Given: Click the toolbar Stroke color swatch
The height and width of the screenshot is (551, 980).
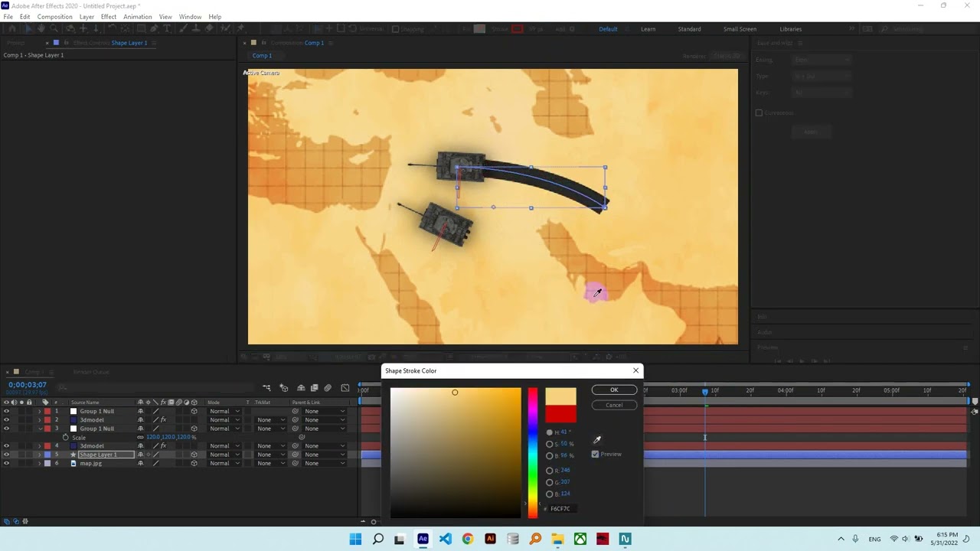Looking at the screenshot, I should 518,29.
